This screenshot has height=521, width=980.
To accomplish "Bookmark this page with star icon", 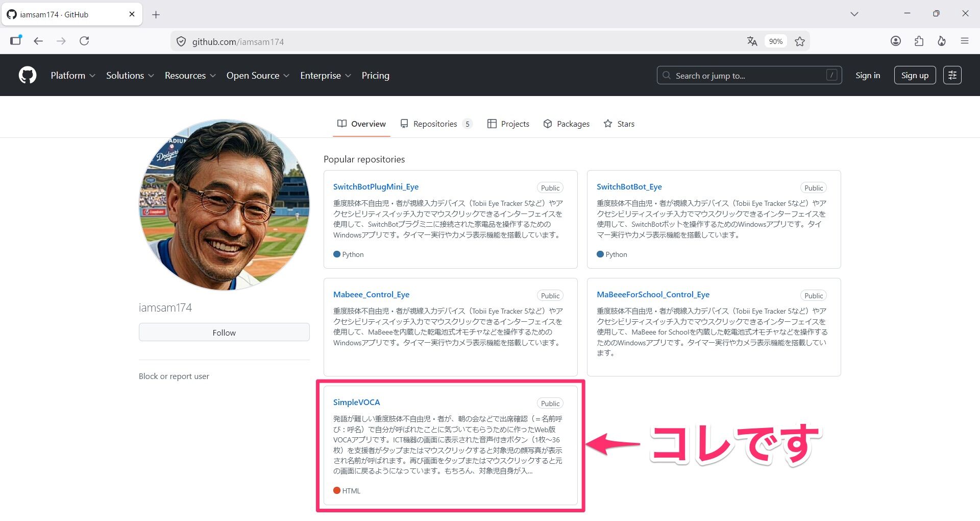I will pos(800,41).
